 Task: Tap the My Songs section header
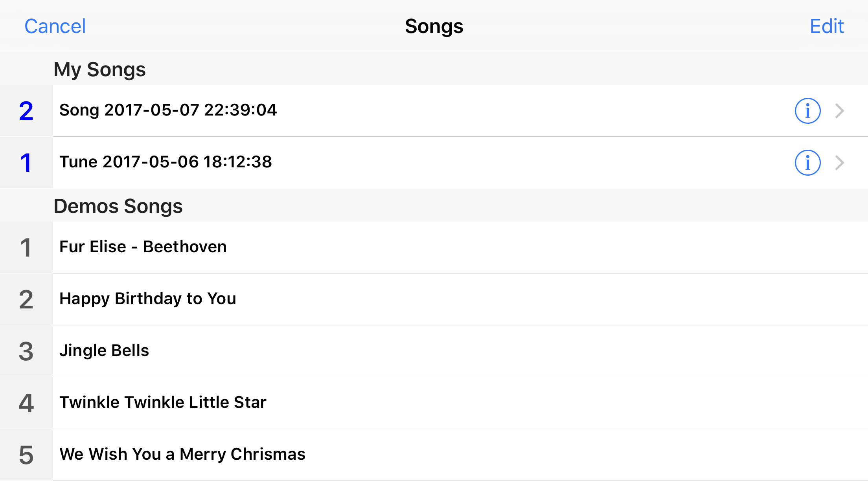[x=100, y=70]
